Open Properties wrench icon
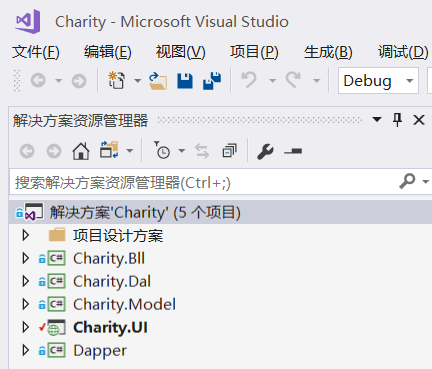This screenshot has width=432, height=369. point(265,152)
